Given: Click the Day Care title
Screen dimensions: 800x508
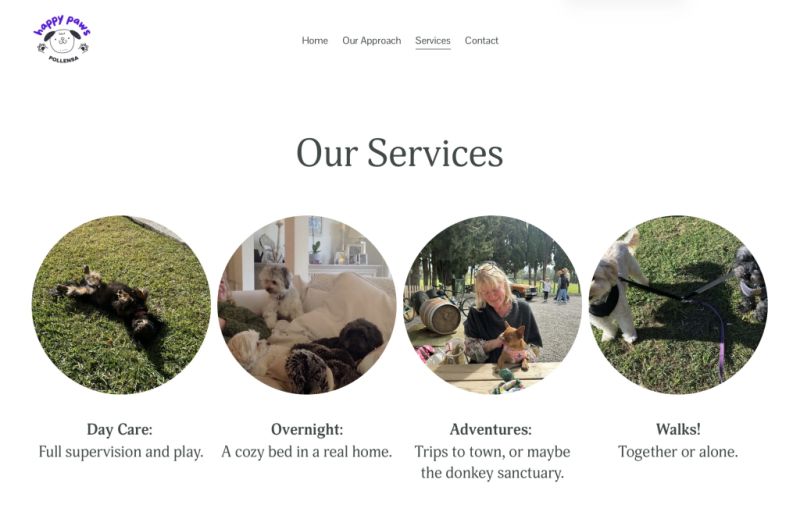Looking at the screenshot, I should 119,429.
